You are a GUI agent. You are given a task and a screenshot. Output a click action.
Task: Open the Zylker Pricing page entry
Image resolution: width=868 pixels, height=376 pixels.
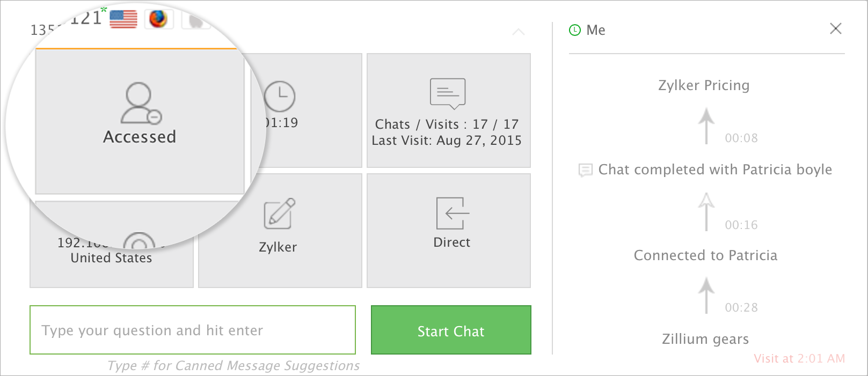(x=704, y=85)
